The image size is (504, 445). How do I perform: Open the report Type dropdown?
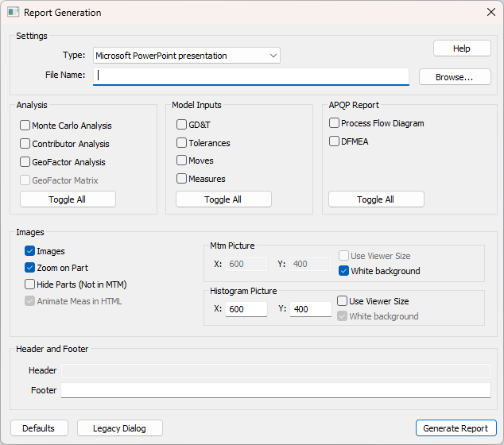click(x=187, y=56)
